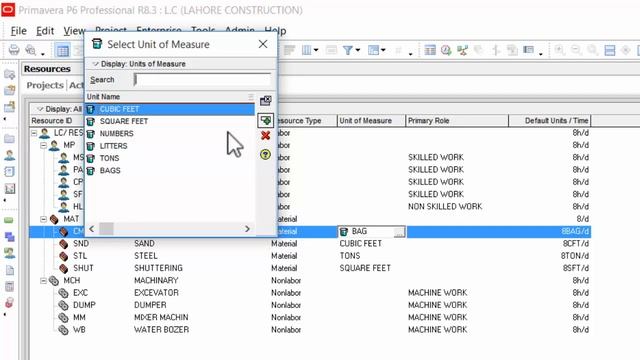The image size is (640, 360).
Task: Open the Edit menu
Action: point(45,31)
